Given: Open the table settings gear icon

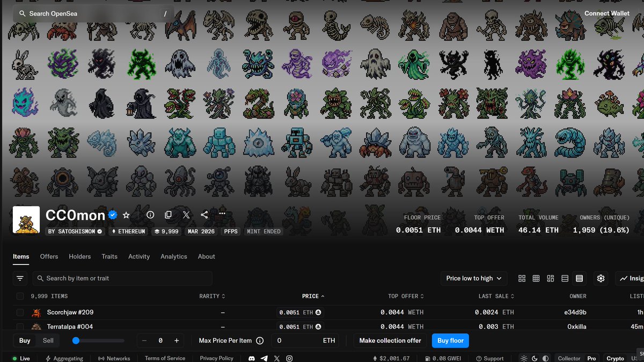Looking at the screenshot, I should click(x=601, y=278).
